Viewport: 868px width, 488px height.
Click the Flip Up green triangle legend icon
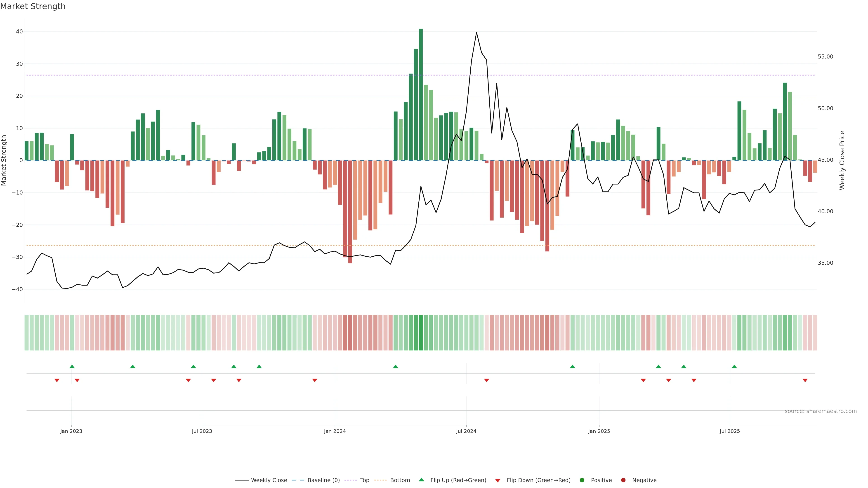tap(421, 480)
